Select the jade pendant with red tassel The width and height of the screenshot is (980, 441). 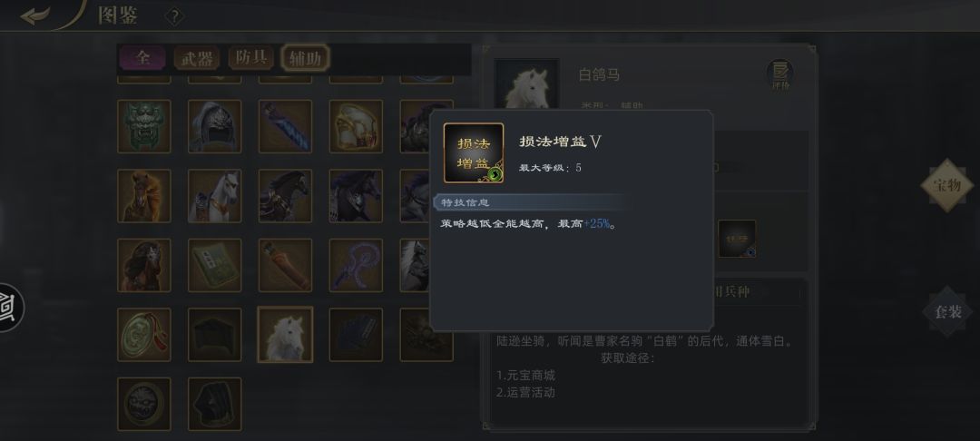143,334
